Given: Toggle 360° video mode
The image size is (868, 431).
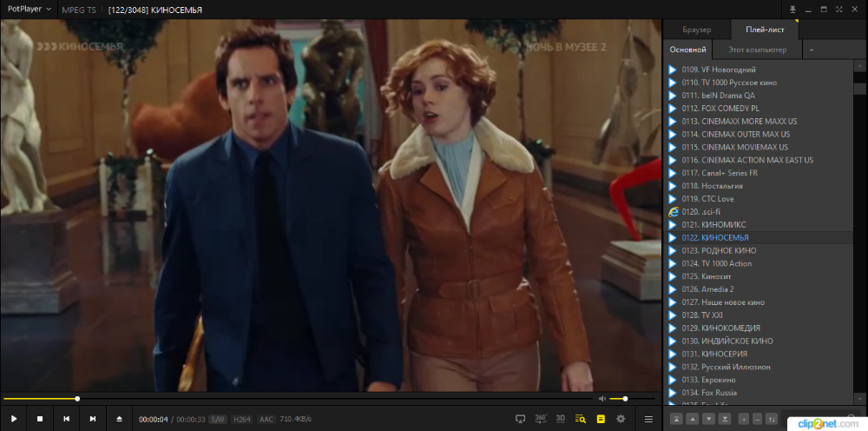Looking at the screenshot, I should (541, 418).
